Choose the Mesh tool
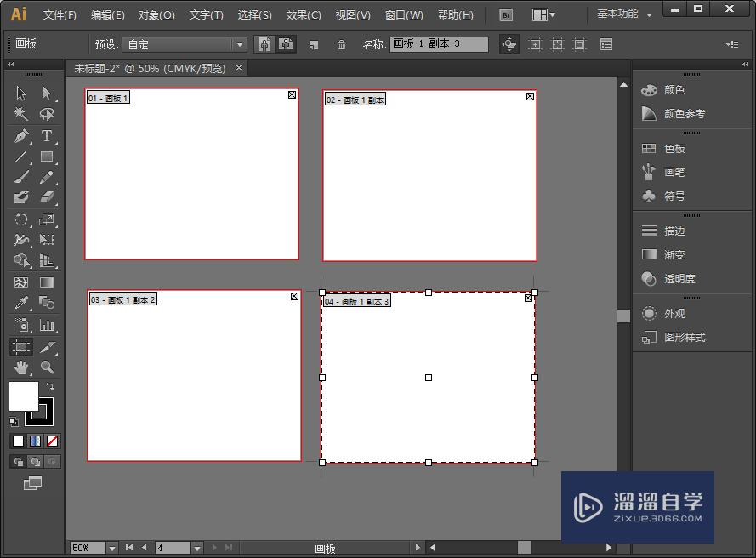The height and width of the screenshot is (558, 756). [21, 282]
